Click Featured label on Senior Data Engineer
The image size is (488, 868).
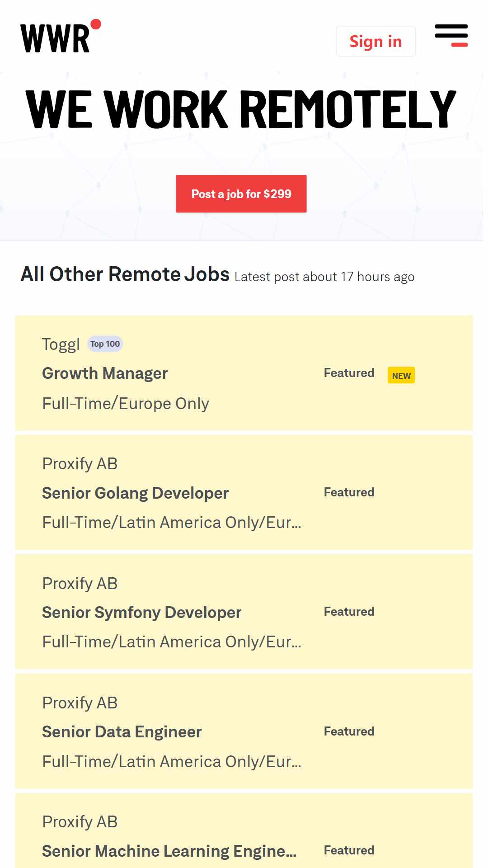[349, 731]
